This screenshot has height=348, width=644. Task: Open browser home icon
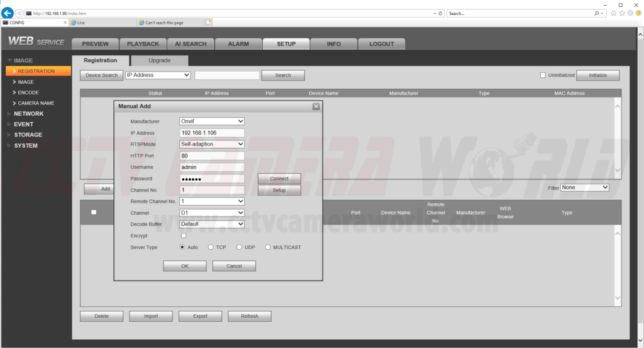(x=614, y=13)
